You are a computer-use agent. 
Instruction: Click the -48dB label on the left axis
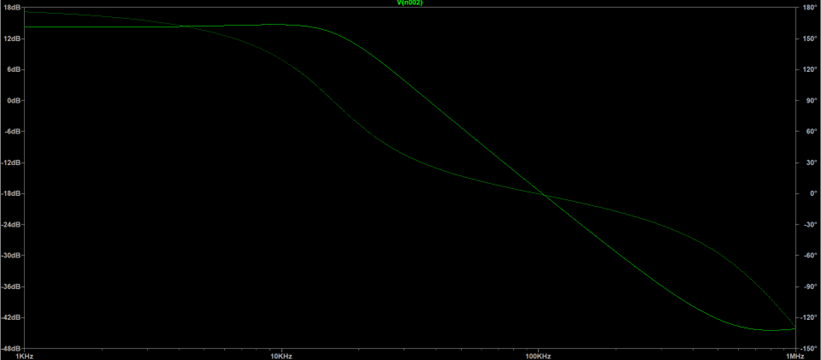tap(12, 348)
